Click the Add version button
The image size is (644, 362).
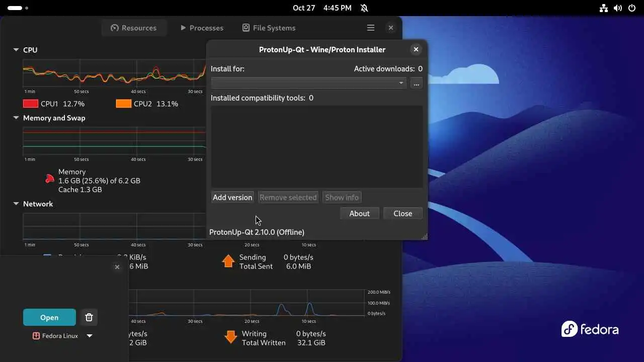click(x=232, y=198)
